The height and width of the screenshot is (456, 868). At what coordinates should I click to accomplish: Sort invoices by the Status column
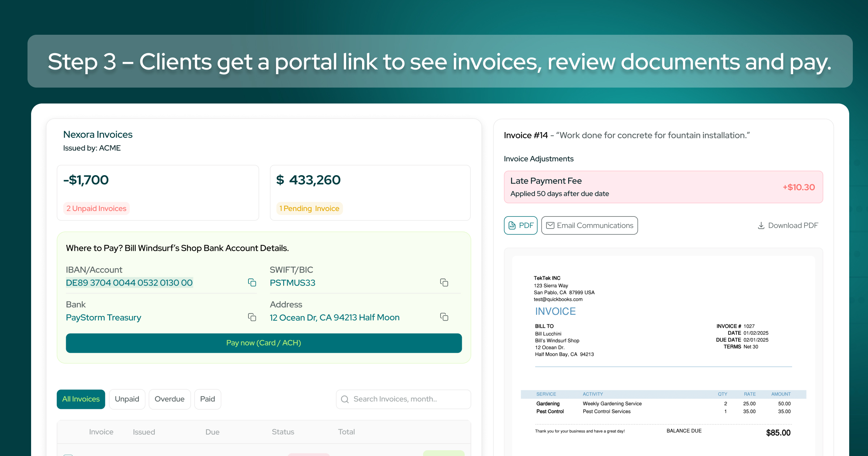click(283, 431)
